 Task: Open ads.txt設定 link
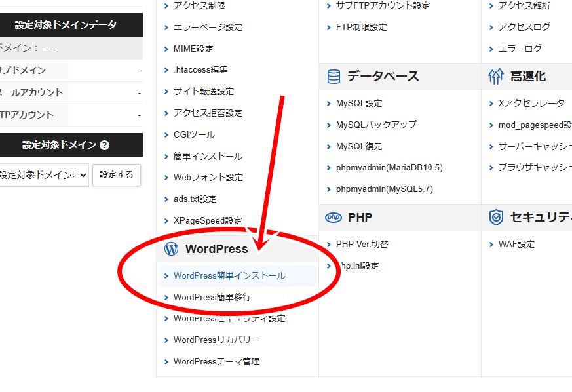point(195,199)
